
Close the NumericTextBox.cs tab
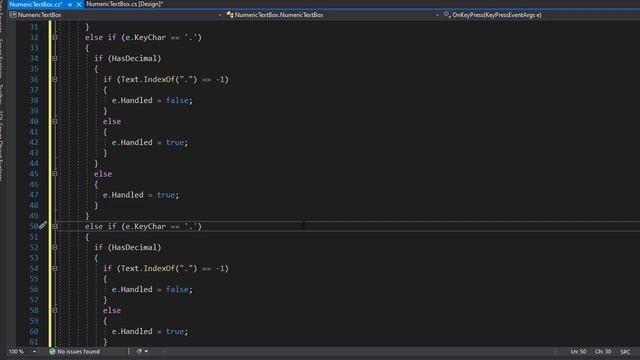79,4
